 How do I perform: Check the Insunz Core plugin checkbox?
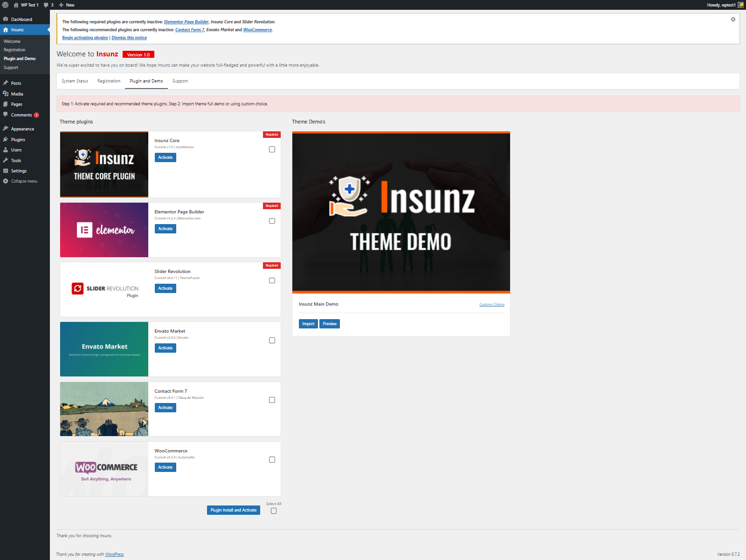point(272,150)
